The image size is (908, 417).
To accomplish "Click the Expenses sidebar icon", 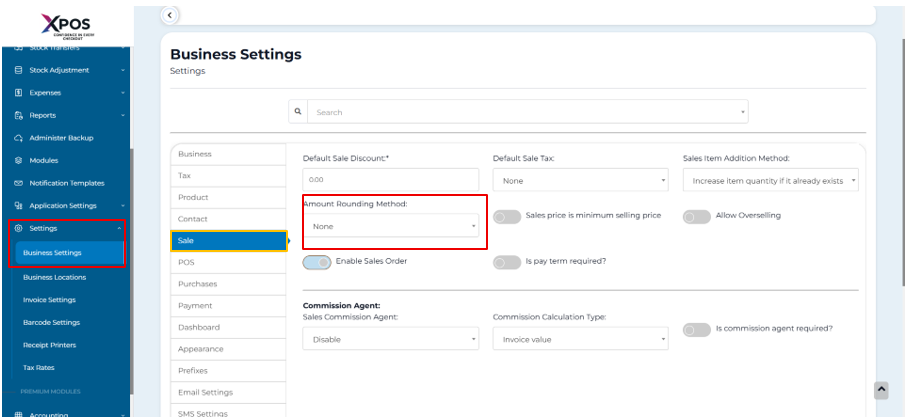I will [19, 92].
